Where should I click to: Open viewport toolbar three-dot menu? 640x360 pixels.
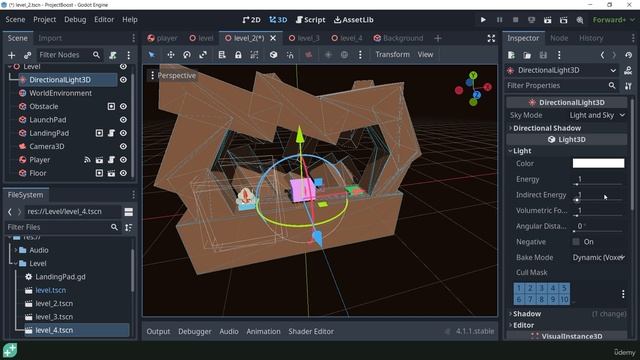coord(360,54)
